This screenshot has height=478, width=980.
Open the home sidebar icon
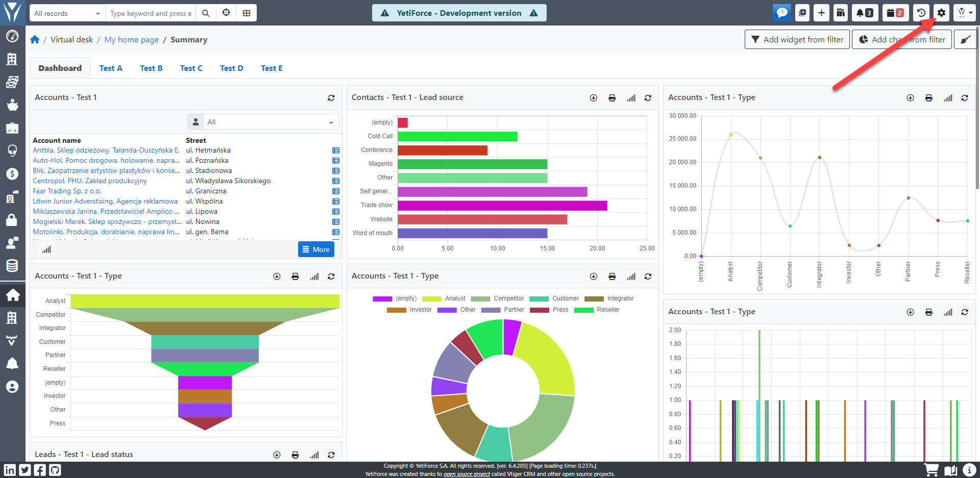click(12, 295)
